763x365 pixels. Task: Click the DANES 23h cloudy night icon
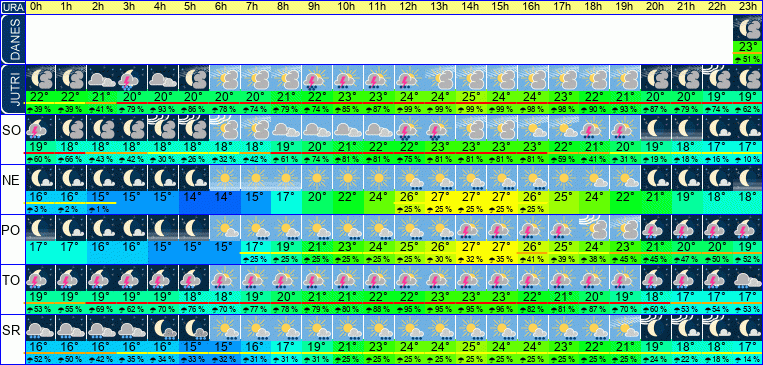[x=747, y=28]
